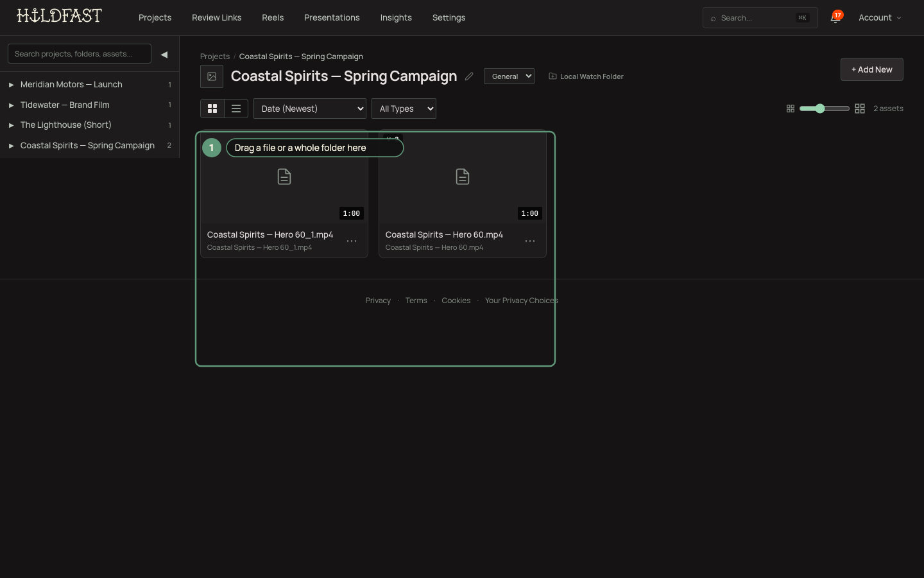This screenshot has height=578, width=924.
Task: Click the sidebar search projects, folders, assets field
Action: tap(80, 54)
